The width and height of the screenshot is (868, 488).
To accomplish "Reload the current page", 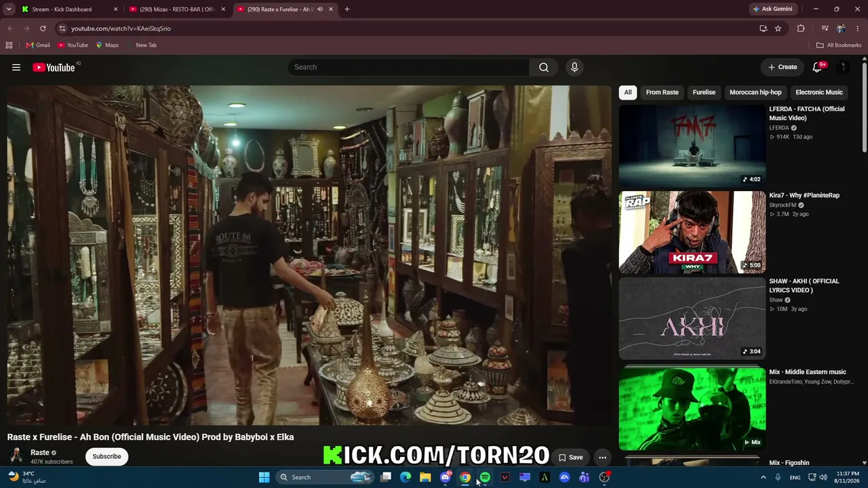I will [43, 28].
